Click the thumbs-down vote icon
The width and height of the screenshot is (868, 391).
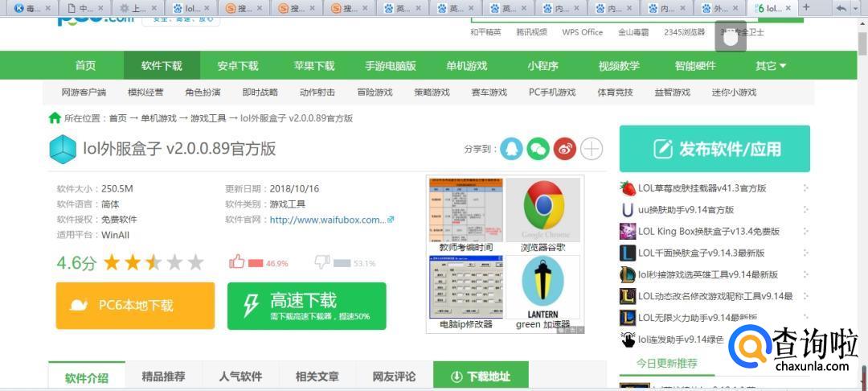[x=322, y=262]
